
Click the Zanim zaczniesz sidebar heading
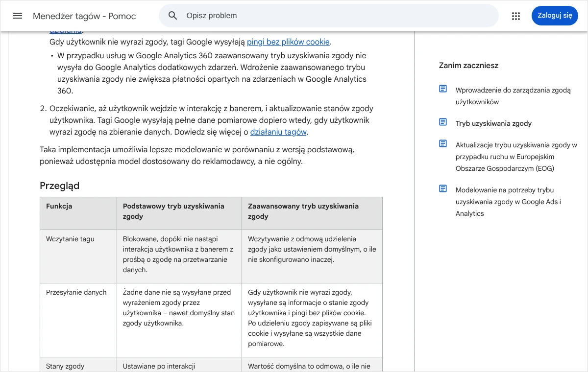pos(468,66)
